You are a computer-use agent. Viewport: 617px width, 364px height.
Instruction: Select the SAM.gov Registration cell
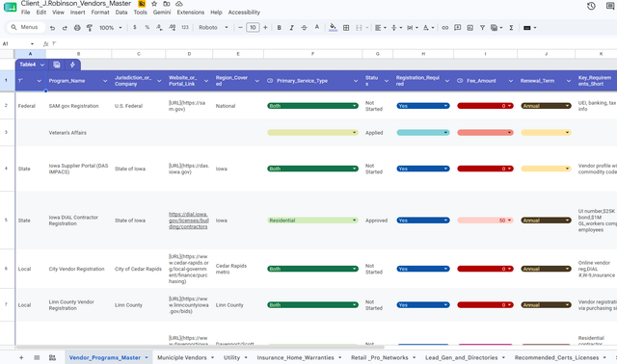tap(79, 106)
